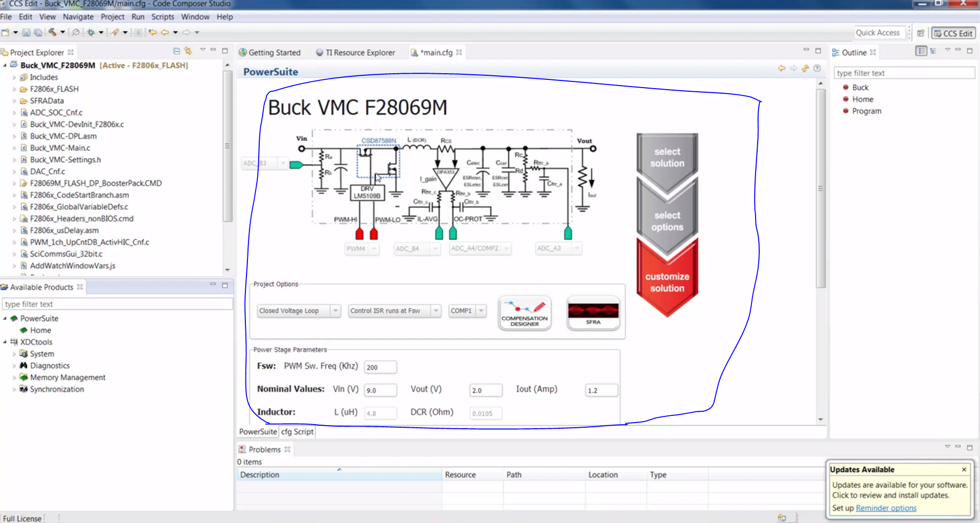Switch to the cfg Script tab
This screenshot has width=980, height=523.
297,432
